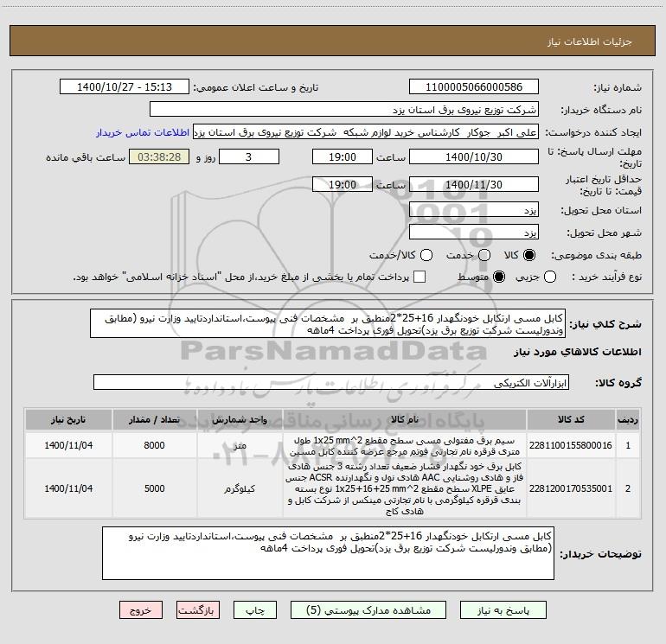
Task: Choose the جزیی purchase type radio
Action: (550, 277)
